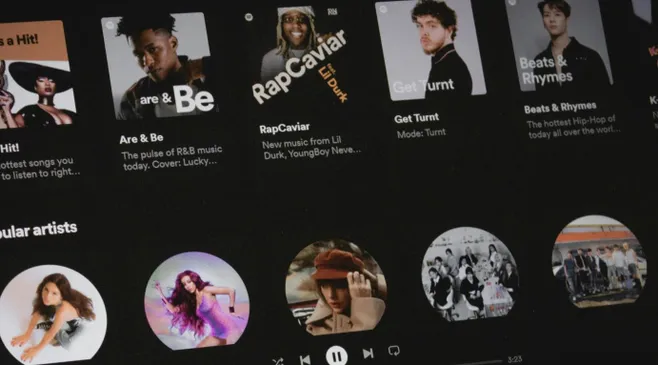The image size is (658, 365).
Task: Open the group artist photo with orange roof
Action: 599,261
